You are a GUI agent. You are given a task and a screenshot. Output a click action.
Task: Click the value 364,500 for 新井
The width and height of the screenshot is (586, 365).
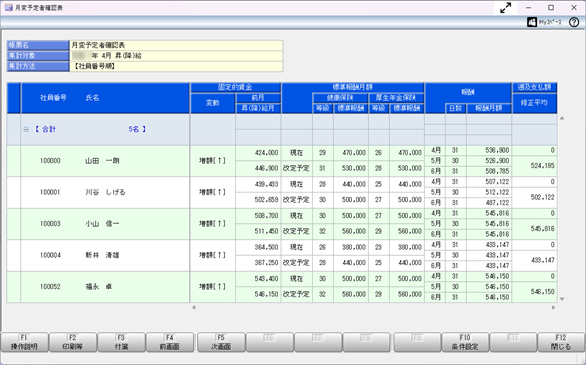pyautogui.click(x=266, y=247)
